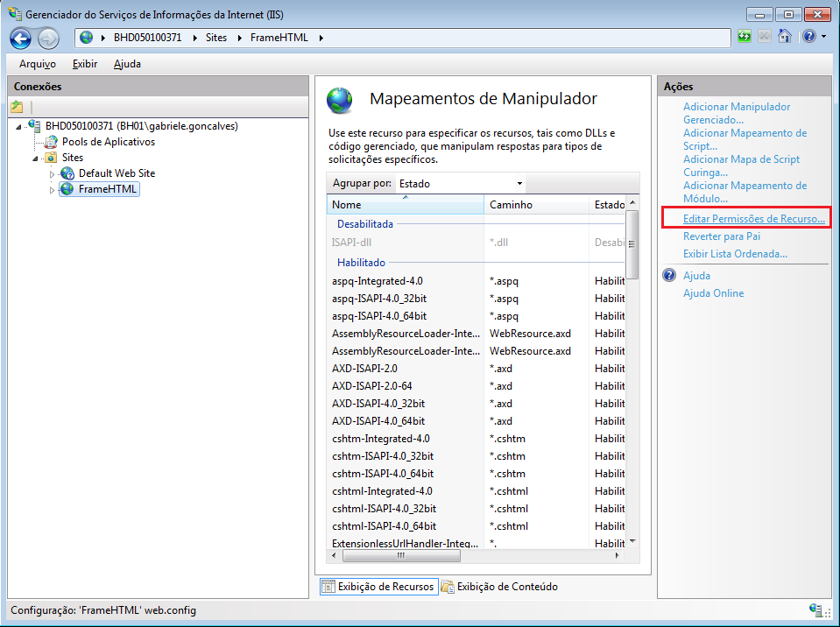Click the green Refresh page icon
This screenshot has height=627, width=840.
(745, 37)
